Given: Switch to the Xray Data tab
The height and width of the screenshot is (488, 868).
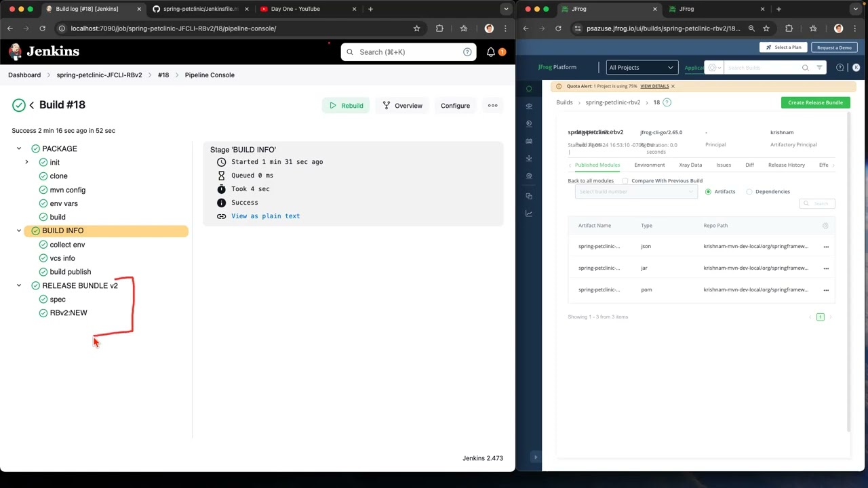Looking at the screenshot, I should point(690,165).
